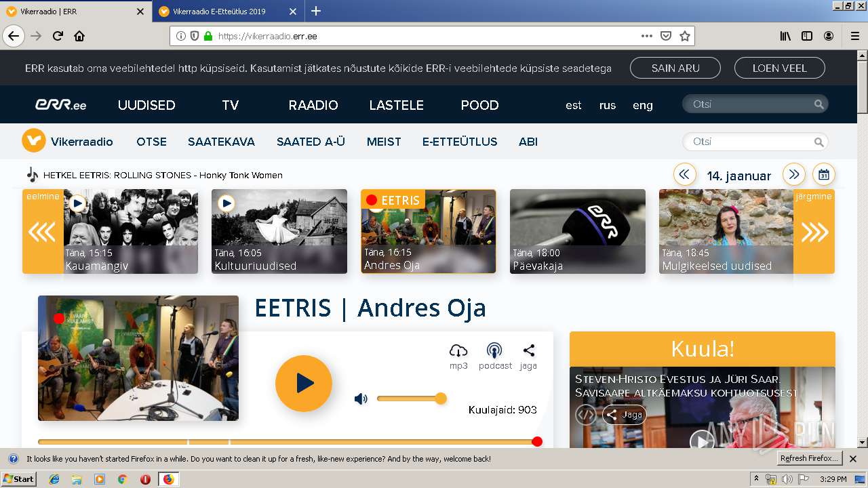Click the red progress marker on timeline

[537, 442]
